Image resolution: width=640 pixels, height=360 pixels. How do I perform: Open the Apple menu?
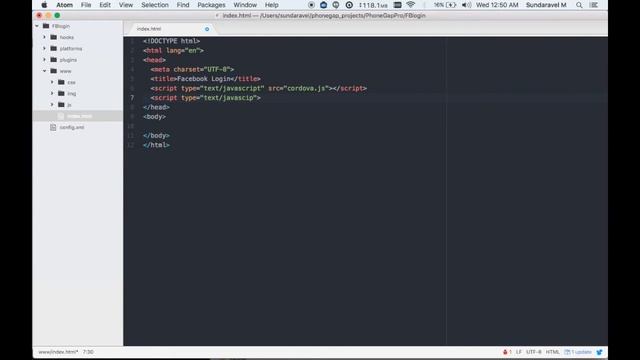(x=44, y=5)
